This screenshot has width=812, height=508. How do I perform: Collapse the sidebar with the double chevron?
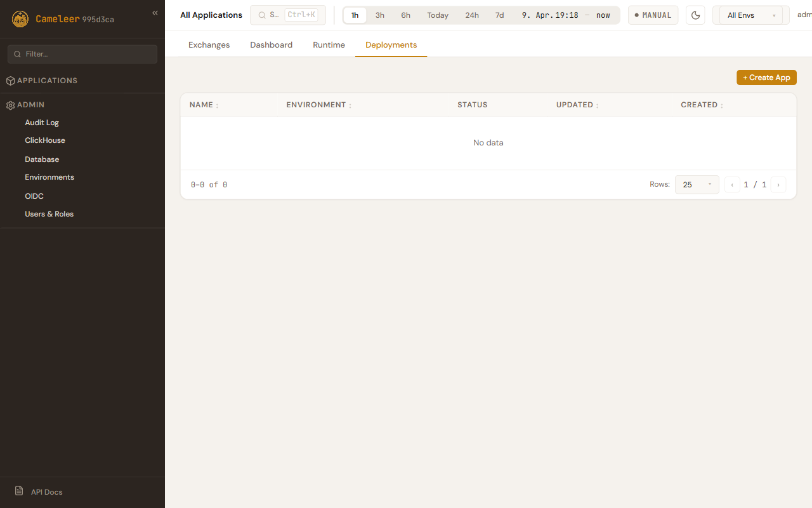point(155,13)
